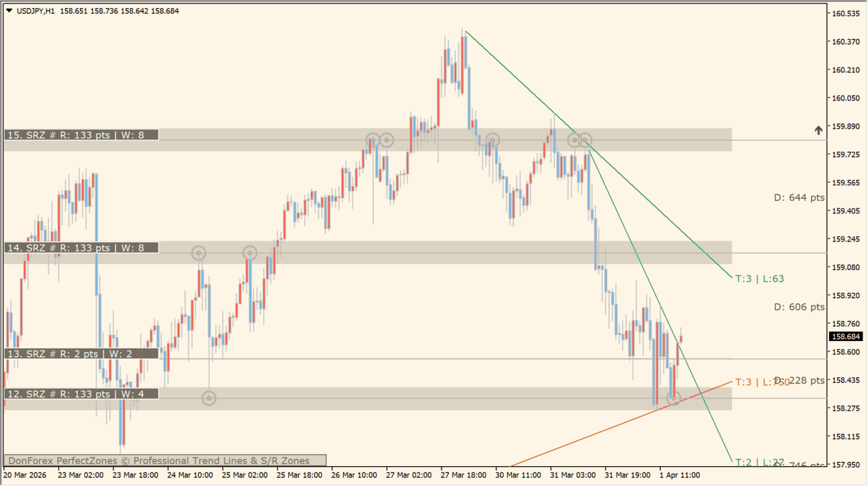
Task: Click the '12. SRZ # R: 133 pts | W: 4' label
Action: (x=81, y=394)
